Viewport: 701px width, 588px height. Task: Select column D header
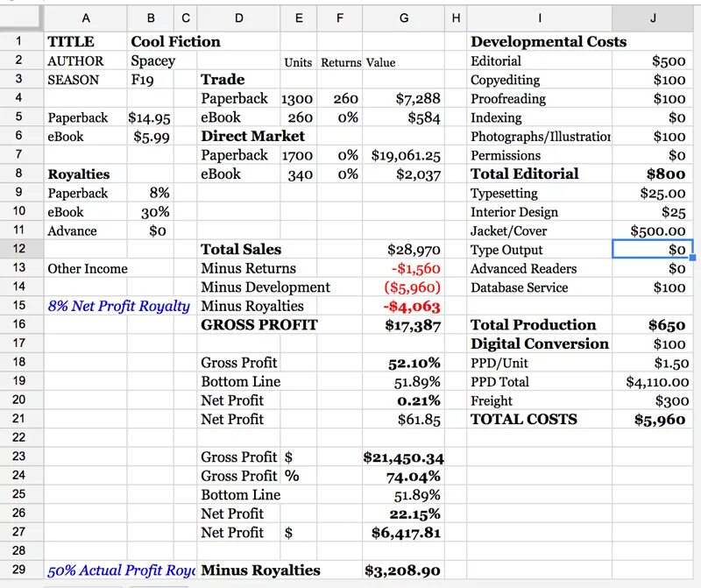[x=238, y=18]
